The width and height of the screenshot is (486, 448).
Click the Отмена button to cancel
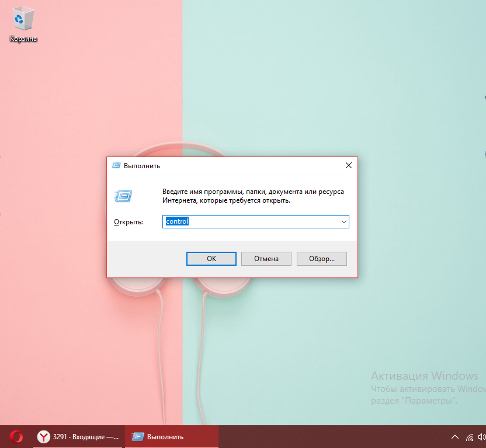tap(266, 259)
